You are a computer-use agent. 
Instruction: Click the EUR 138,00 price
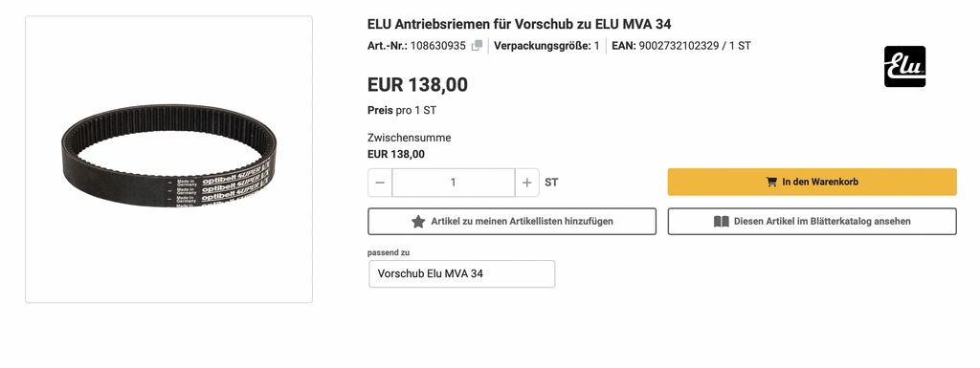[417, 85]
